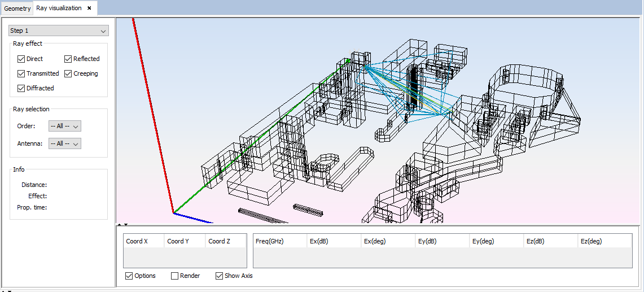Expand the Order selection dropdown

pyautogui.click(x=65, y=126)
